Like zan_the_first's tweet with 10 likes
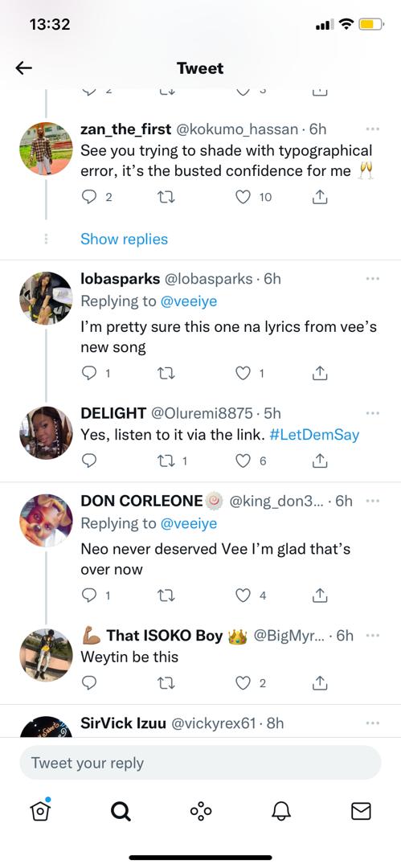The width and height of the screenshot is (401, 868). pos(243,197)
